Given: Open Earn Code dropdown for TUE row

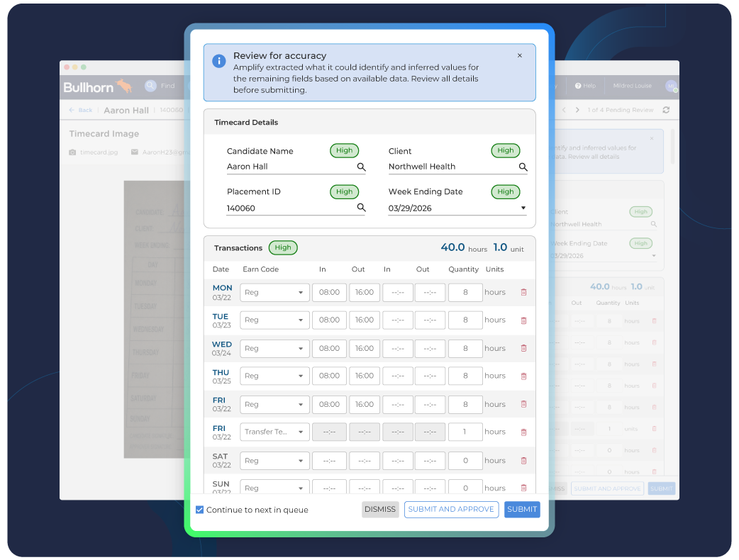Looking at the screenshot, I should [x=274, y=320].
